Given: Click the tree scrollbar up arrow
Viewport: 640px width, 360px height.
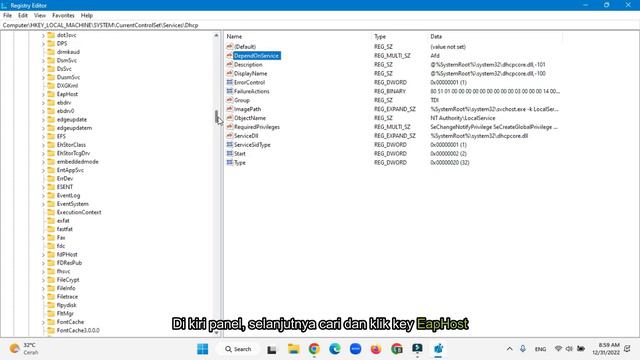Looking at the screenshot, I should (216, 36).
